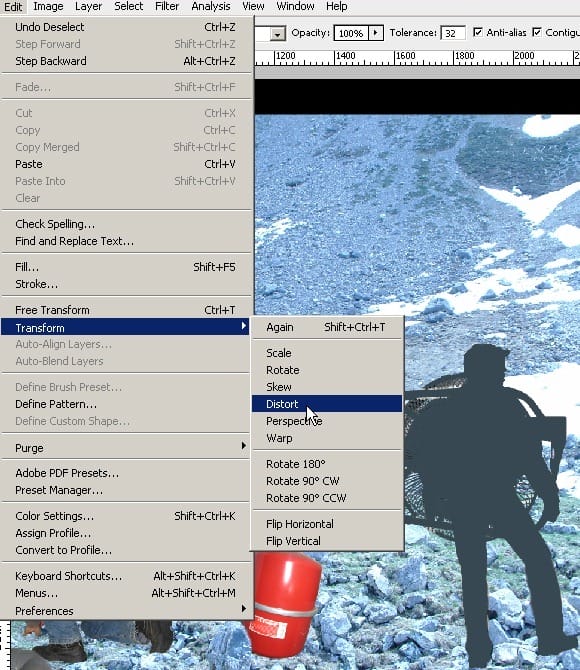The width and height of the screenshot is (580, 670).
Task: Choose Stroke command
Action: 125,284
